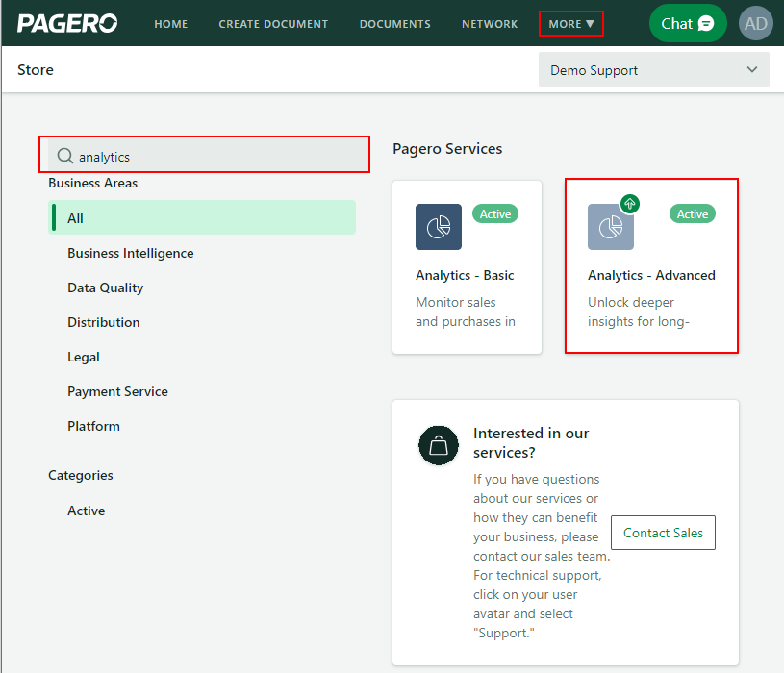Filter by Data Quality

(x=106, y=287)
